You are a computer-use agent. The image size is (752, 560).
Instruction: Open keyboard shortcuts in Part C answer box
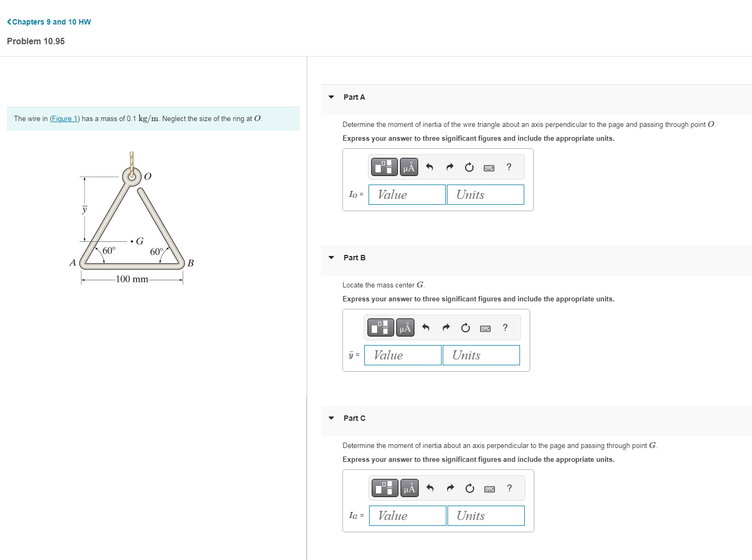(489, 488)
